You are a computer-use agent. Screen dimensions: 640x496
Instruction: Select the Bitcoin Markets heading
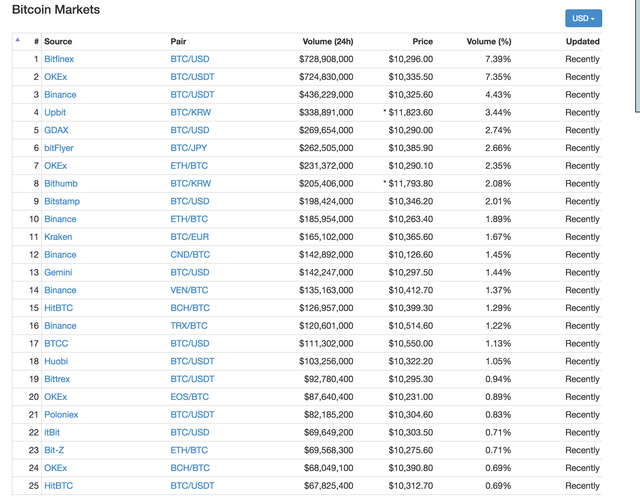(x=56, y=9)
